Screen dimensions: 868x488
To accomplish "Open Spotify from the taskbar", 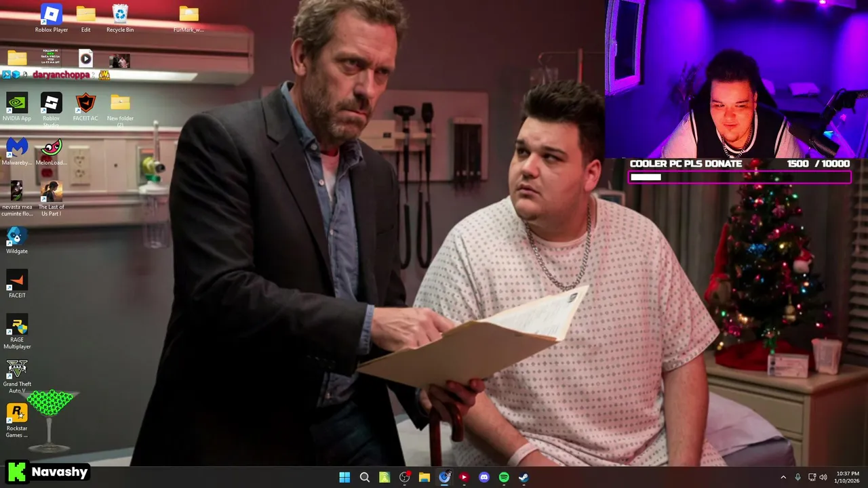I will click(504, 477).
